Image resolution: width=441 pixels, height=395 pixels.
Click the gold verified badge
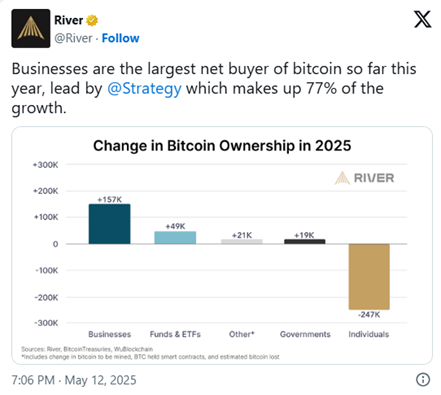tap(92, 20)
